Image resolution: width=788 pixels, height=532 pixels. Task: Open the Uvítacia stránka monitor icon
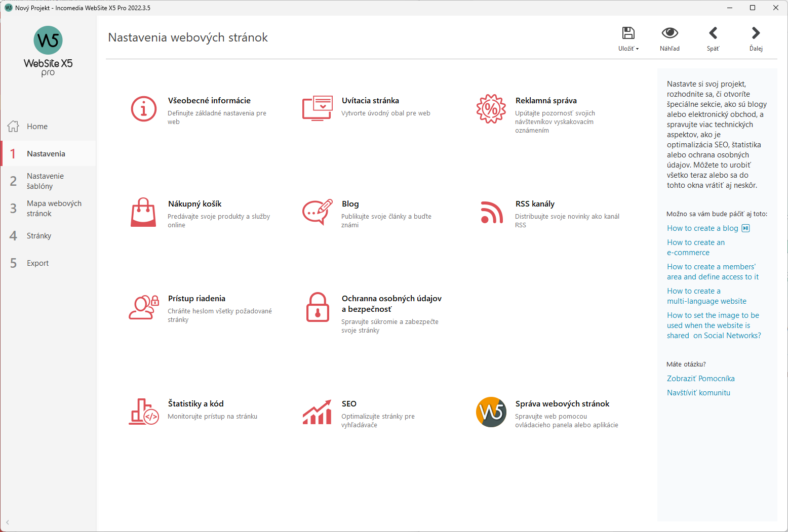coord(318,108)
